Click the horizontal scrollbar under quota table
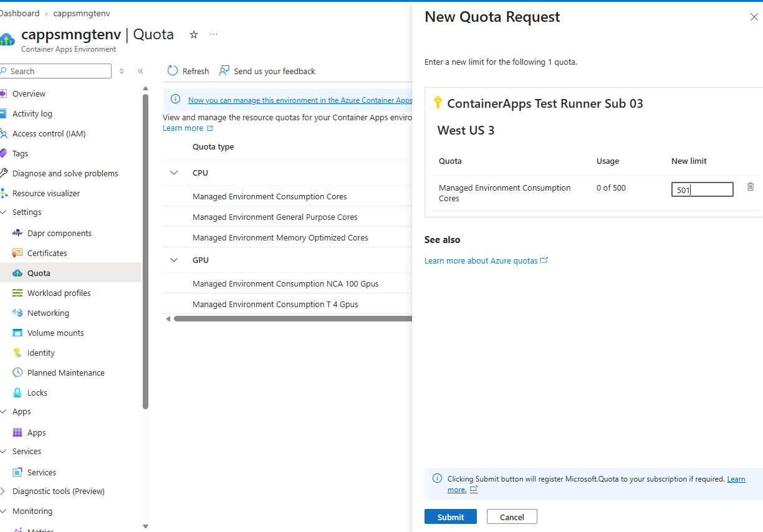This screenshot has width=763, height=532. coord(293,318)
